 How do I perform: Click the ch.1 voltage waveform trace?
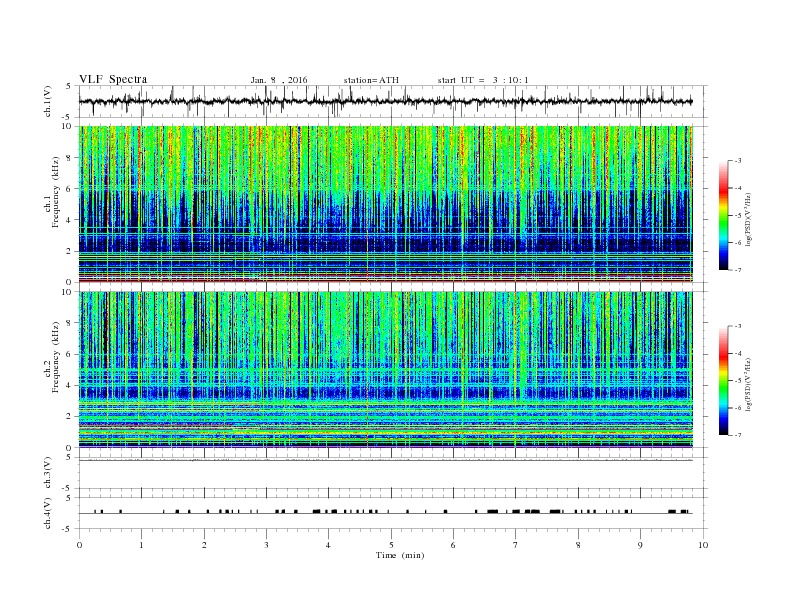pos(385,101)
